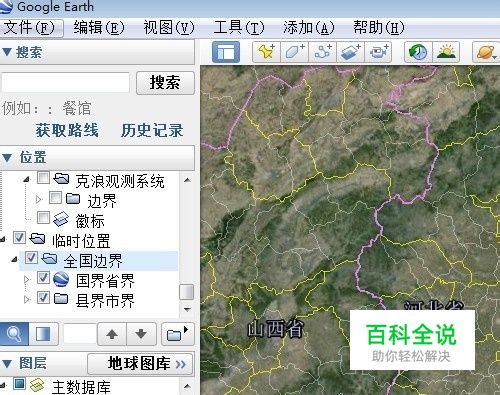
Task: Toggle the 主数据库 layer checkbox
Action: (x=19, y=384)
